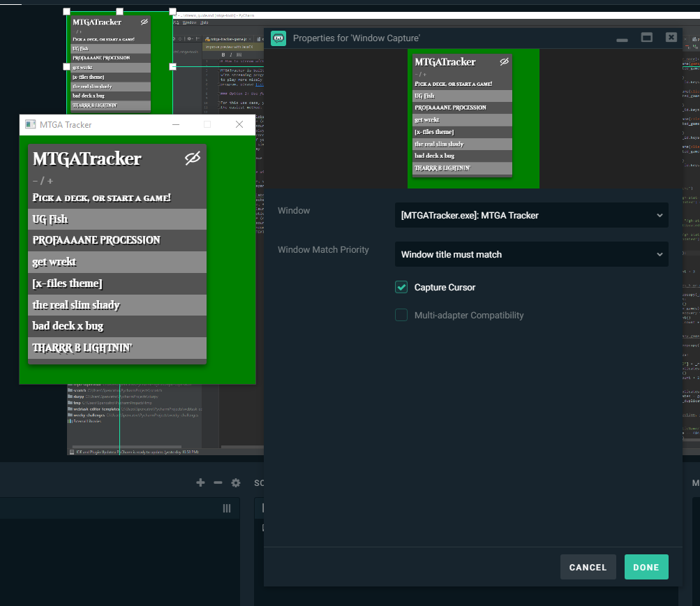Click Italic icon in PyCharm markdown toolbar
Viewport: 700px width, 606px height.
(231, 55)
